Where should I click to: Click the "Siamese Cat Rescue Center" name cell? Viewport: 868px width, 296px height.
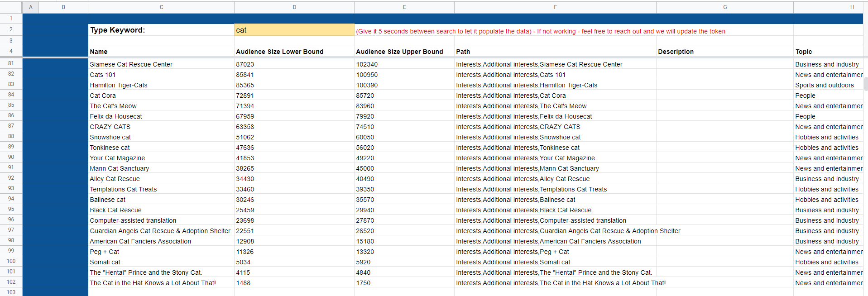click(x=131, y=64)
